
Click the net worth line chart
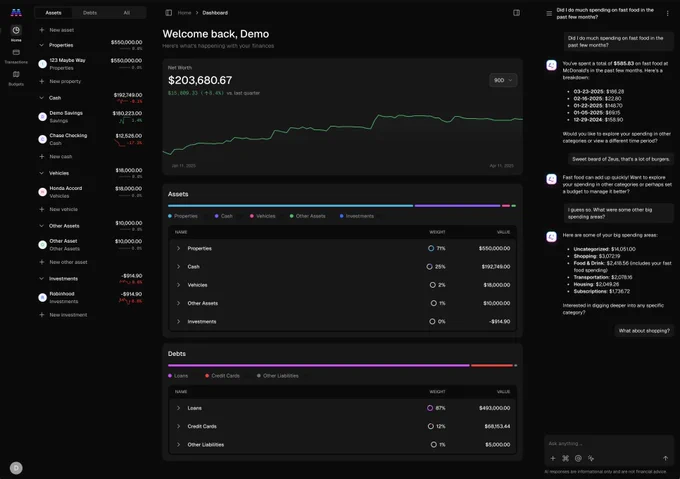[343, 134]
